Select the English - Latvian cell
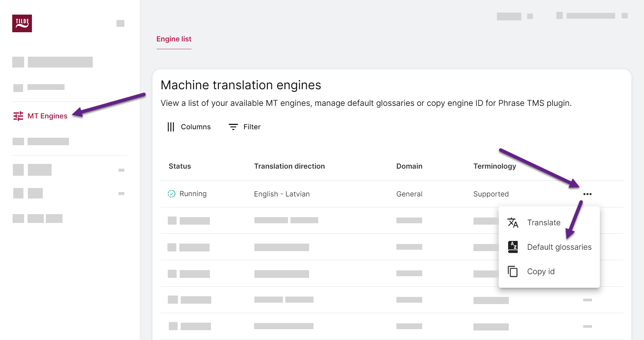This screenshot has width=644, height=340. [282, 194]
